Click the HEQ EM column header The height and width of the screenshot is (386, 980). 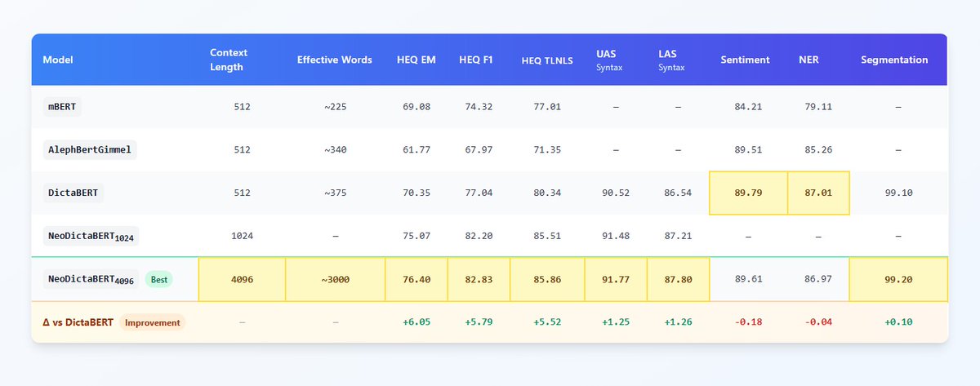pos(416,60)
